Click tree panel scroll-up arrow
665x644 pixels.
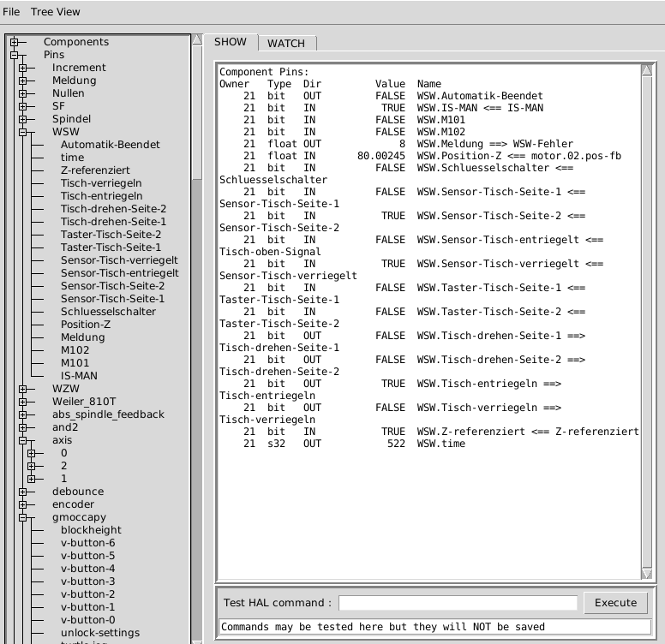(x=197, y=40)
